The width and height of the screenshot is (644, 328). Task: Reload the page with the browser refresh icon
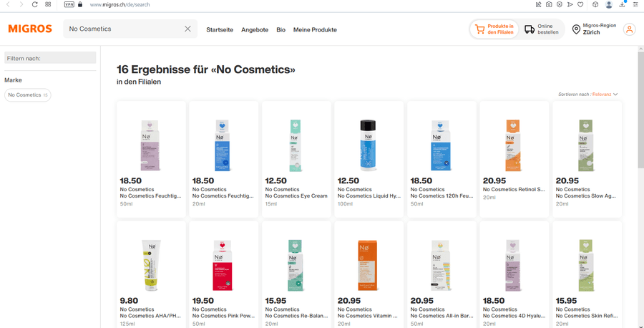coord(35,4)
